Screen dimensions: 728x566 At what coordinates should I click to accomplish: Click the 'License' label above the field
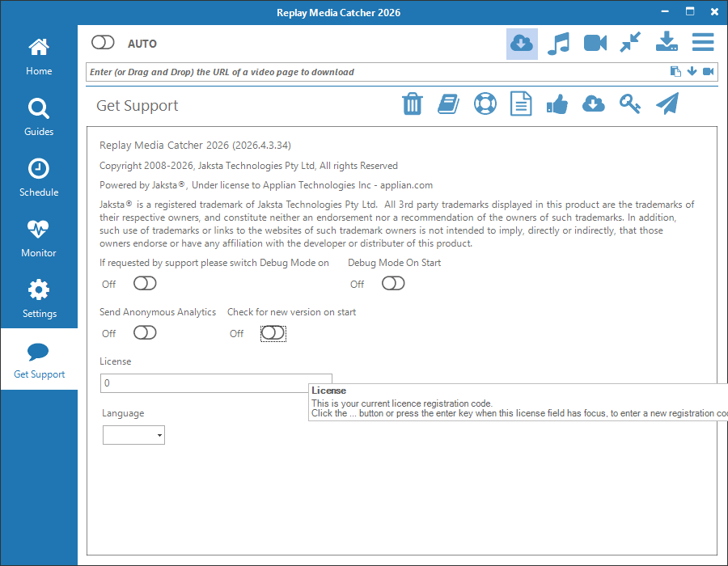pyautogui.click(x=115, y=361)
